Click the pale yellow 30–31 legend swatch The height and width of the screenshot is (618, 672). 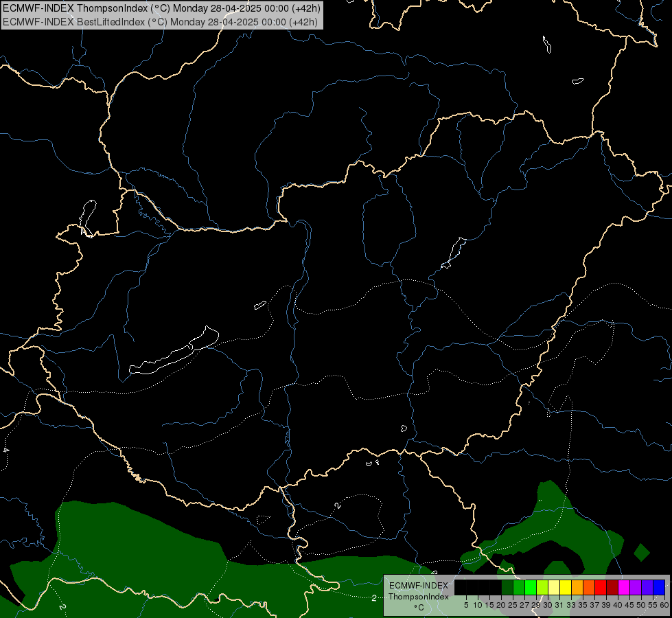pos(554,587)
